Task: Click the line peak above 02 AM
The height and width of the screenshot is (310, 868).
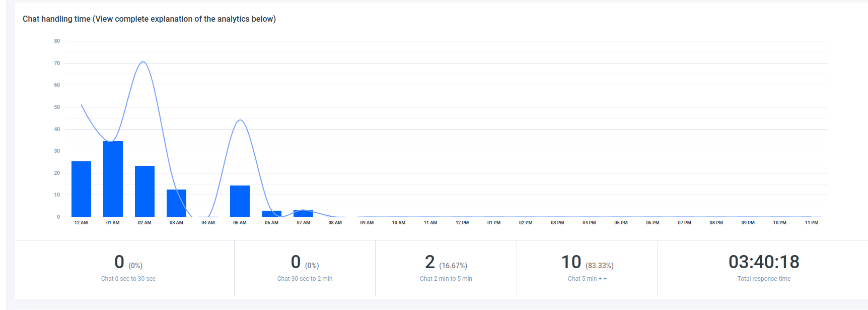Action: click(x=143, y=62)
